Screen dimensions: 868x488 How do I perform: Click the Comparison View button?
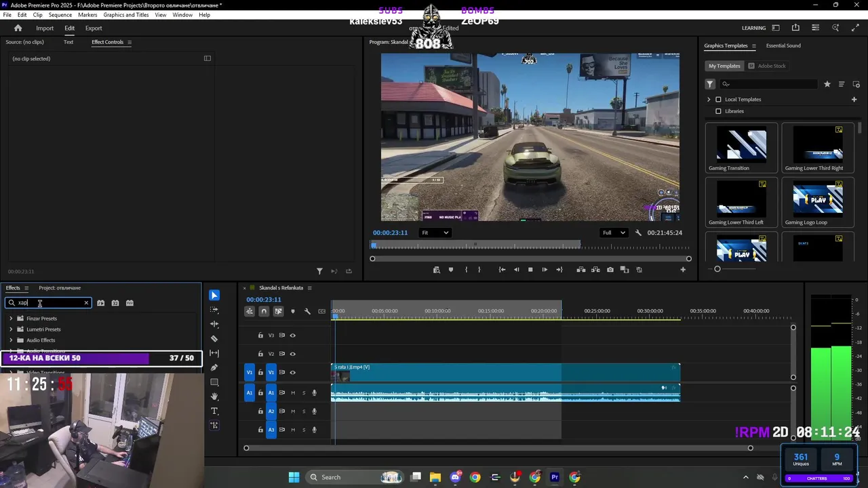[x=625, y=270]
